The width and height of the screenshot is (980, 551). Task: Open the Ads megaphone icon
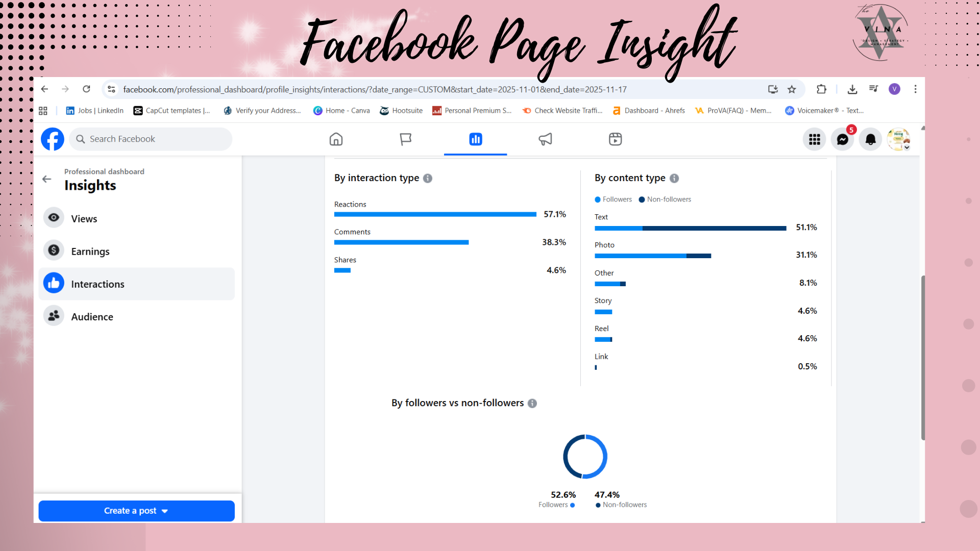coord(545,139)
